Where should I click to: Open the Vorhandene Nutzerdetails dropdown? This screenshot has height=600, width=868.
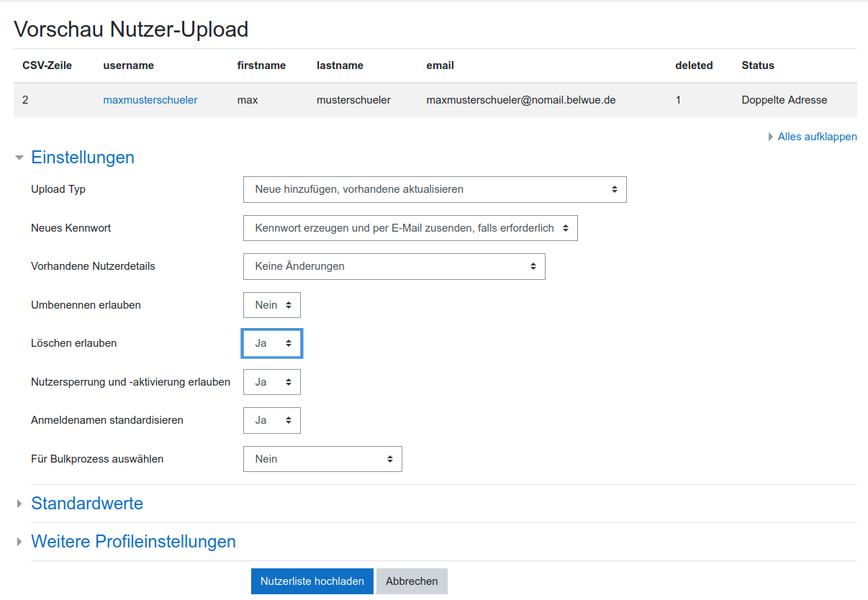(394, 266)
